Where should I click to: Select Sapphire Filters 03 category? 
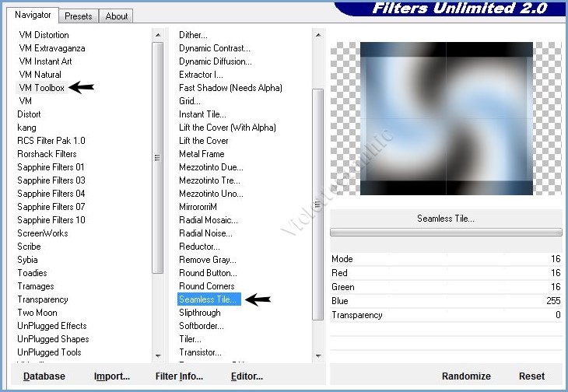51,180
